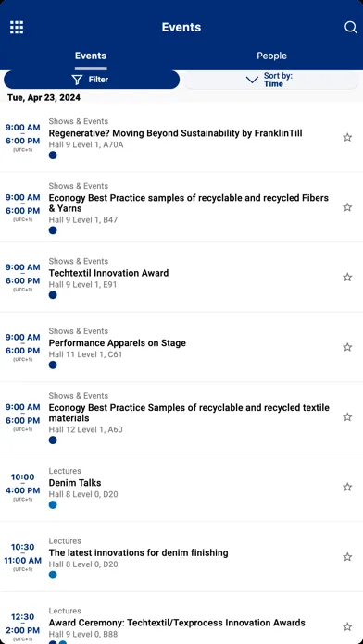Star the Denim Talks lecture

[347, 487]
